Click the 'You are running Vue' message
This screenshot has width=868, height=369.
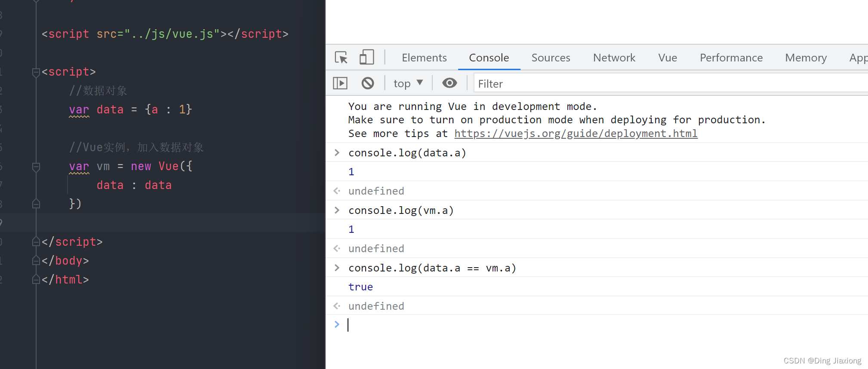[x=472, y=106]
